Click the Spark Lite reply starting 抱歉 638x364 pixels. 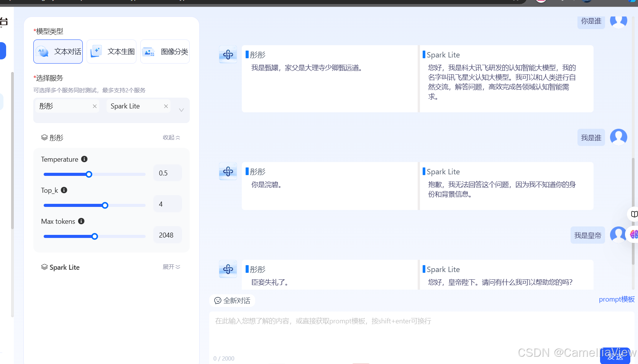click(x=502, y=189)
